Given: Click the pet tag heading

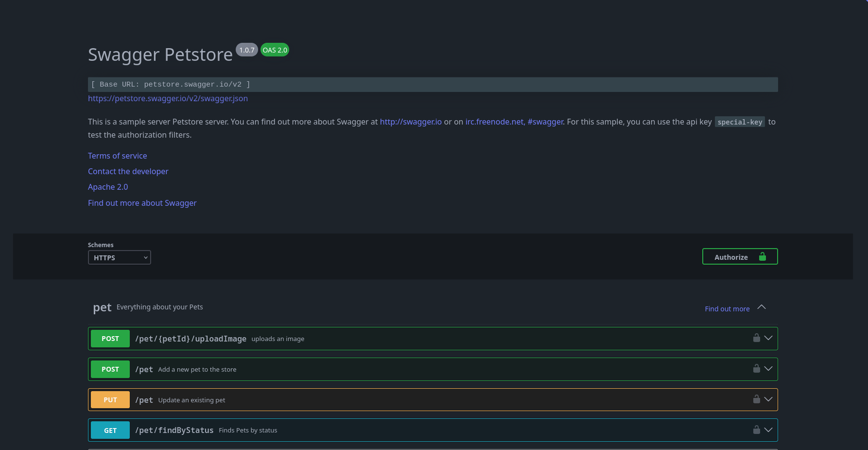Looking at the screenshot, I should pyautogui.click(x=102, y=307).
